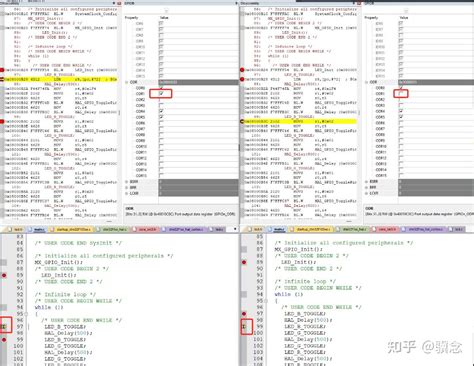Click LED_B_TOGGLE; on line 97, left source editor
The height and width of the screenshot is (366, 474).
click(65, 327)
